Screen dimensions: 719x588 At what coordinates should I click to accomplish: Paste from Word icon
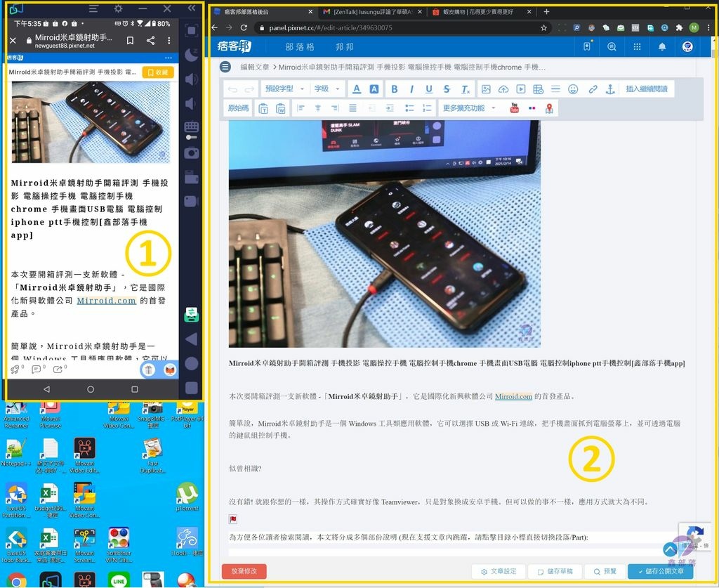281,108
